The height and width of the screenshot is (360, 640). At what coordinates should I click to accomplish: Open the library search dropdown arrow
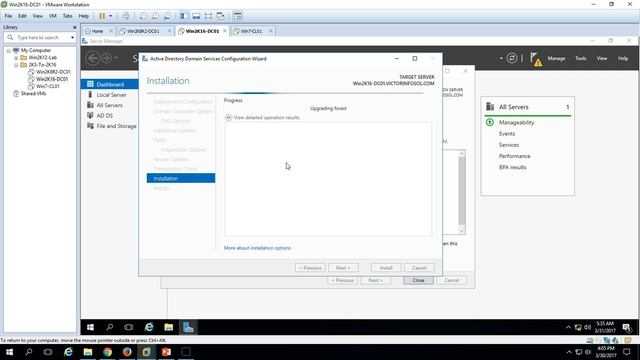point(73,38)
